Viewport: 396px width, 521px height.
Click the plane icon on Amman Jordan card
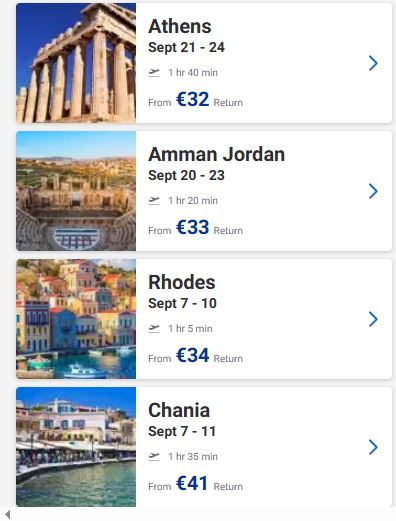154,200
